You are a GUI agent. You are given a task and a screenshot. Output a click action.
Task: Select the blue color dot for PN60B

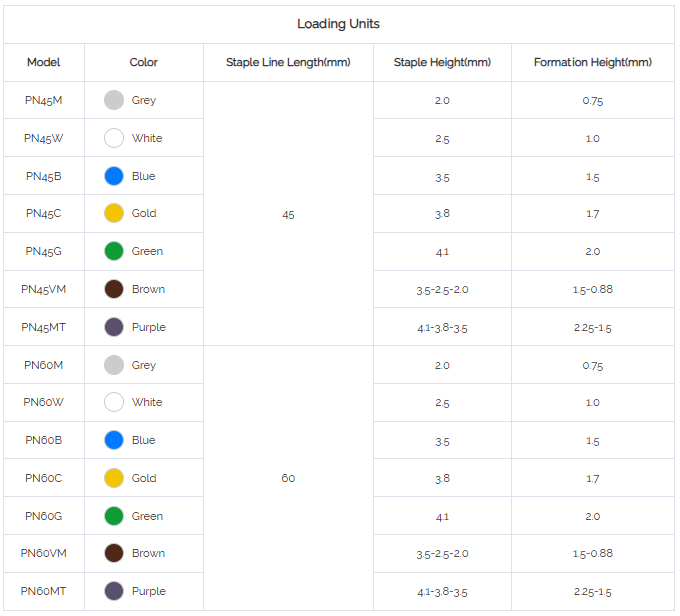[x=114, y=440]
